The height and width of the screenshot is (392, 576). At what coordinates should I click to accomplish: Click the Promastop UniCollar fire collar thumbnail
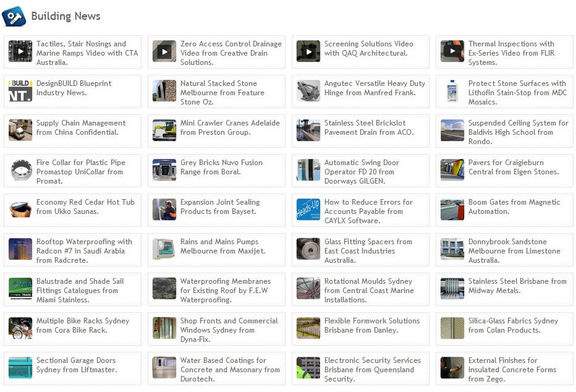20,170
